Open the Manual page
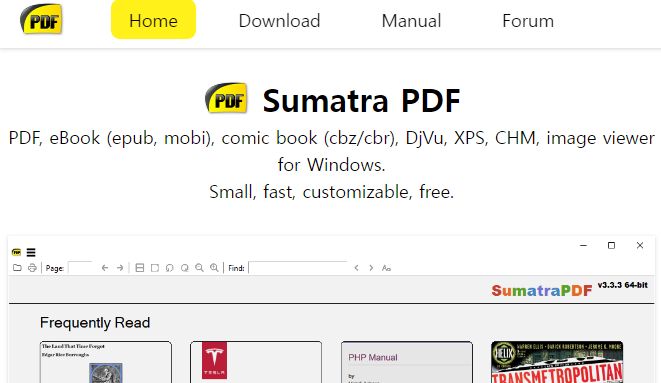The width and height of the screenshot is (661, 383). click(x=411, y=21)
